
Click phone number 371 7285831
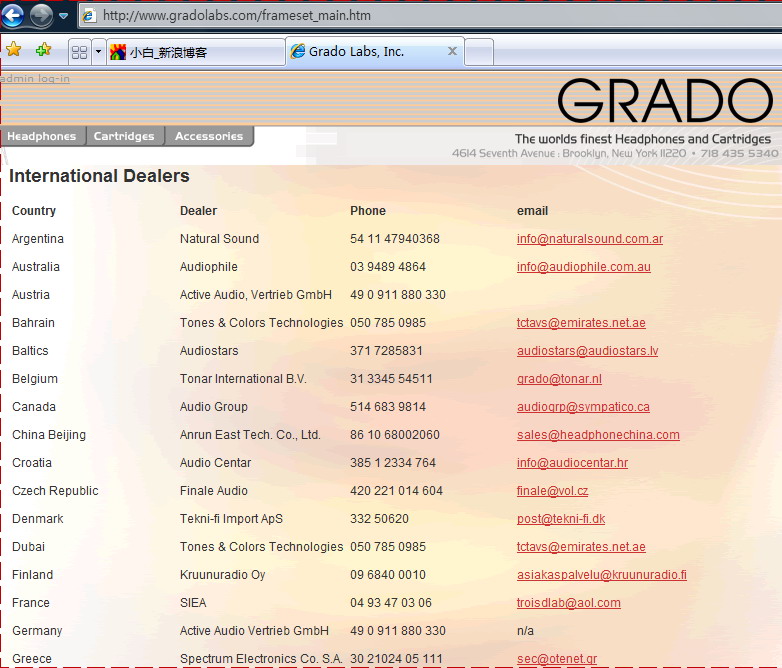pyautogui.click(x=386, y=351)
